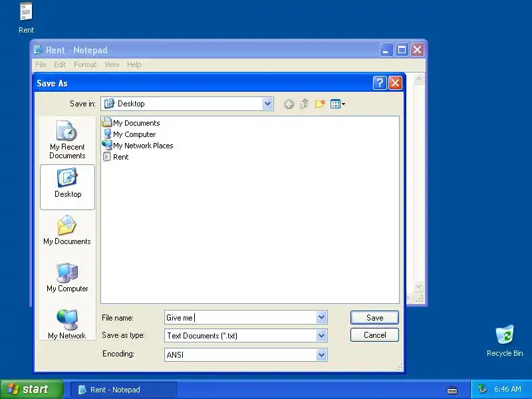Screen dimensions: 532x399
Task: Go up one folder level
Action: point(305,104)
